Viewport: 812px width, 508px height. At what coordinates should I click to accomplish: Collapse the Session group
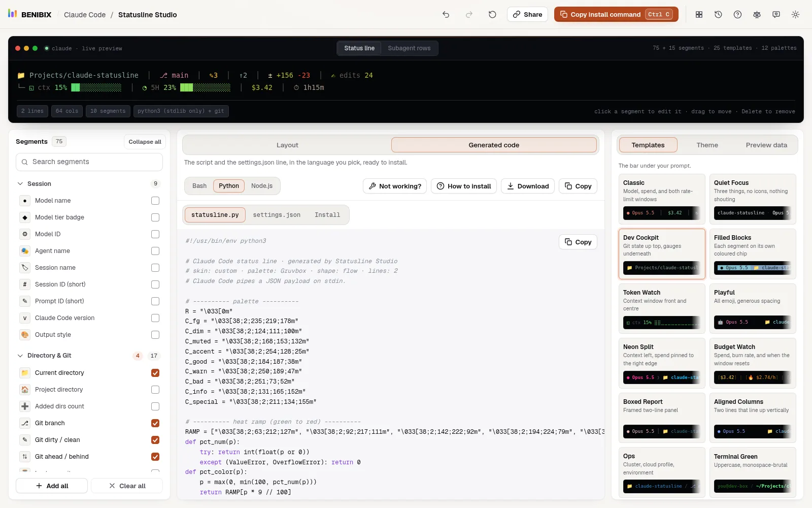89,184
